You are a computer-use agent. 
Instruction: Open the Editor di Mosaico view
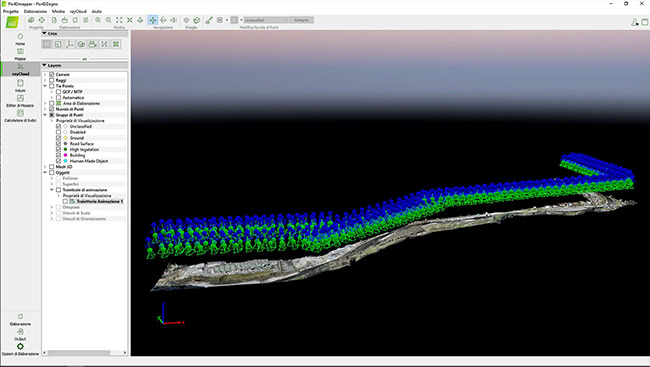coord(20,101)
